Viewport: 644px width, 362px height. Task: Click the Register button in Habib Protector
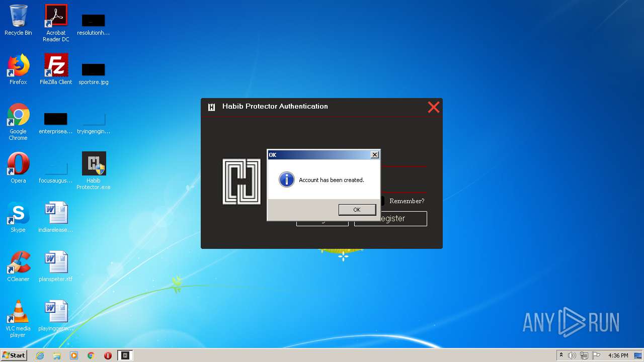[390, 218]
